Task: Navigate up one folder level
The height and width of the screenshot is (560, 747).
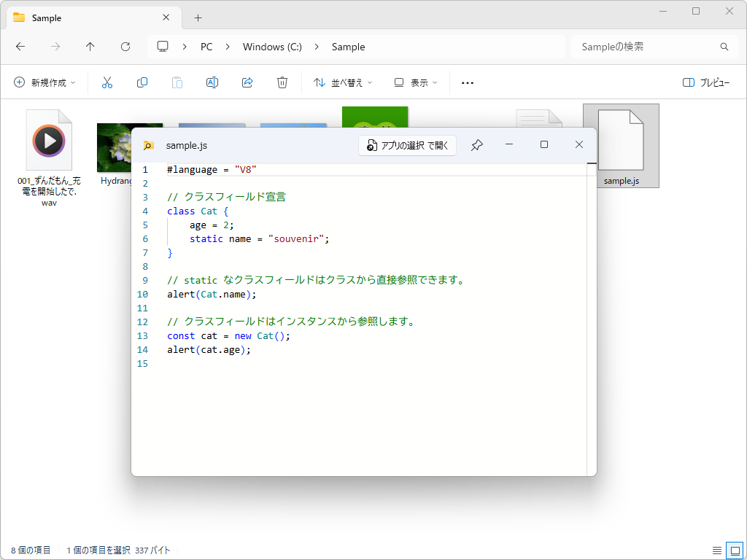Action: (x=90, y=47)
